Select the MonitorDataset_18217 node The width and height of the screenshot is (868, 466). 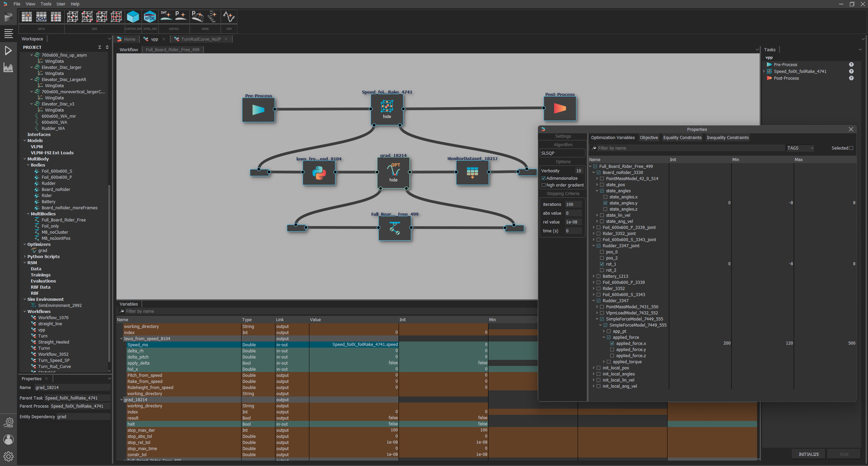(x=472, y=173)
